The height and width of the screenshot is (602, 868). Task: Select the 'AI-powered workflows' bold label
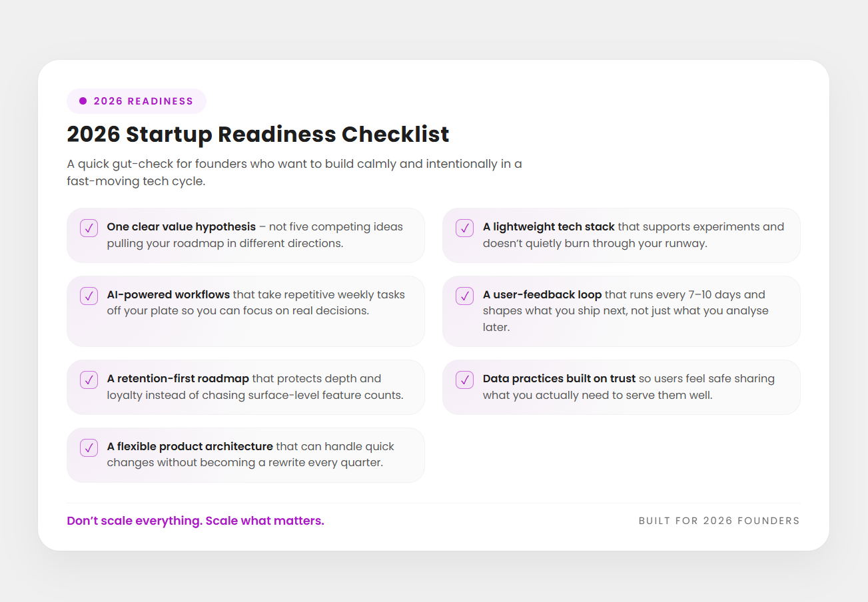[x=169, y=295]
